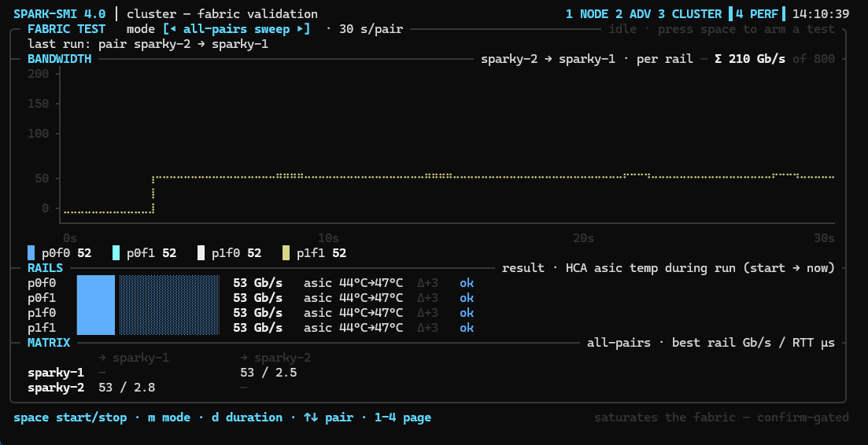Click the → sparky-1 matrix column header
Image resolution: width=868 pixels, height=445 pixels.
click(x=134, y=358)
